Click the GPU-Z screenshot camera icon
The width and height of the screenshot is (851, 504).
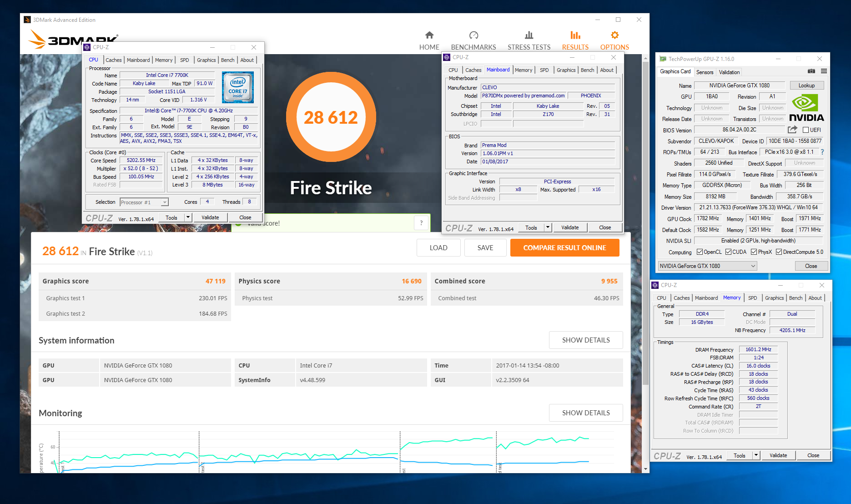(811, 71)
